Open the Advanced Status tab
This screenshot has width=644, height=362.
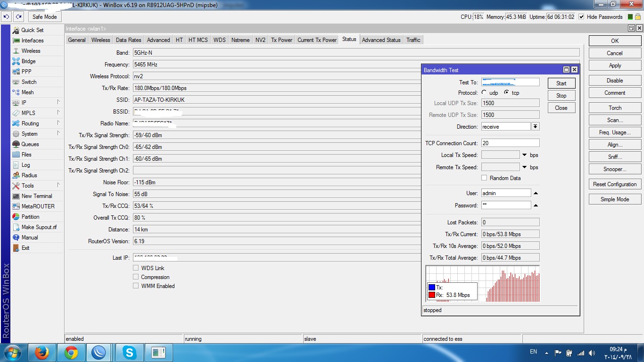(381, 40)
